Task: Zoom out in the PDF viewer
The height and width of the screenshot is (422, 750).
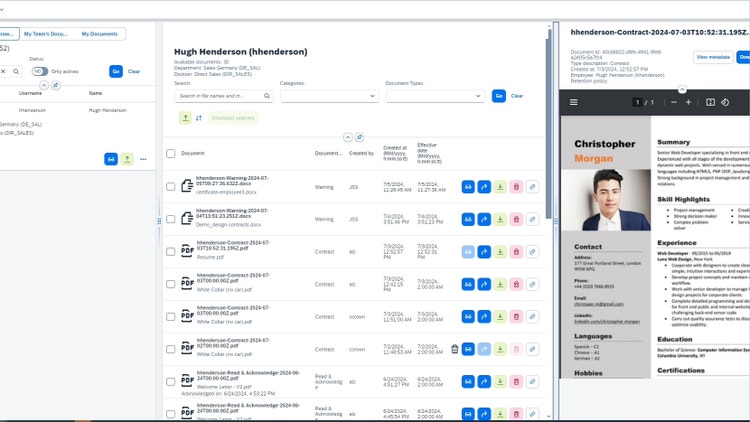Action: (x=673, y=102)
